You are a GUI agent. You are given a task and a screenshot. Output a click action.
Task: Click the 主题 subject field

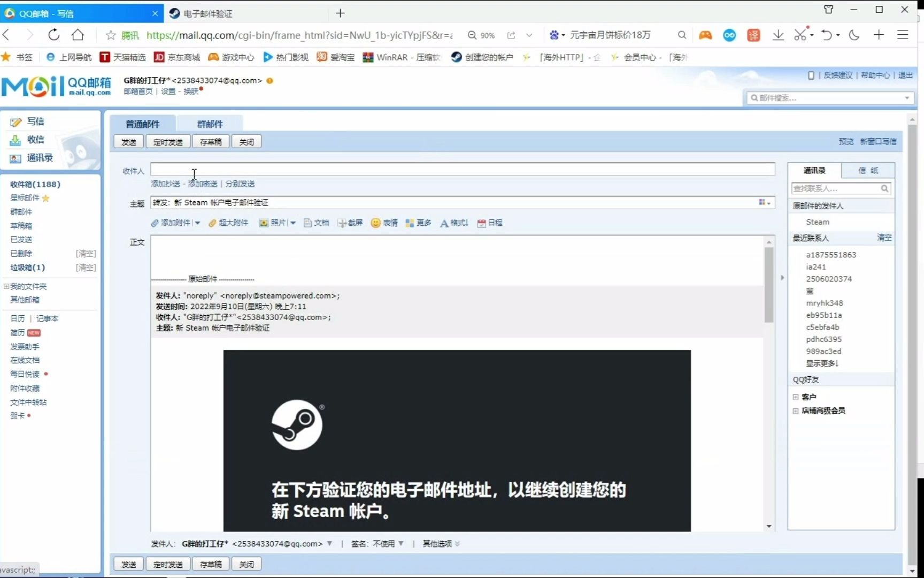(463, 202)
